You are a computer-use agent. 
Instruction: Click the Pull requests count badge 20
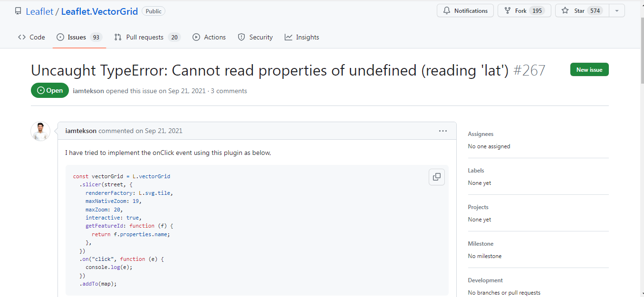point(174,37)
